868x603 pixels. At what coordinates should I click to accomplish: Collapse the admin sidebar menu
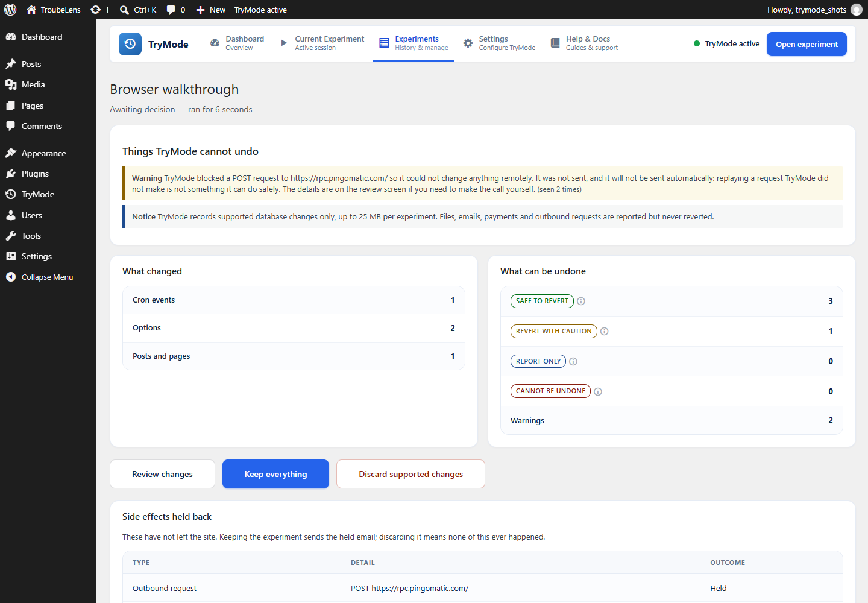pos(48,277)
